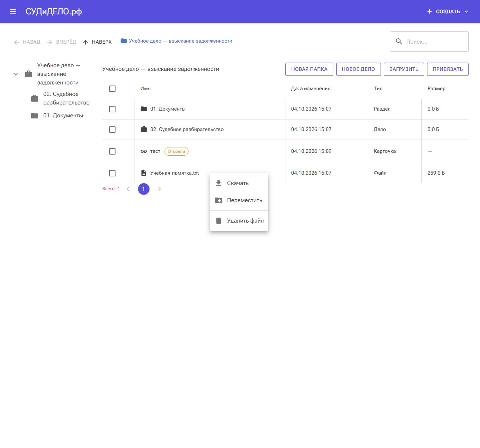
Task: Click the СУДиДЕЛО.рф site title
Action: click(x=54, y=11)
